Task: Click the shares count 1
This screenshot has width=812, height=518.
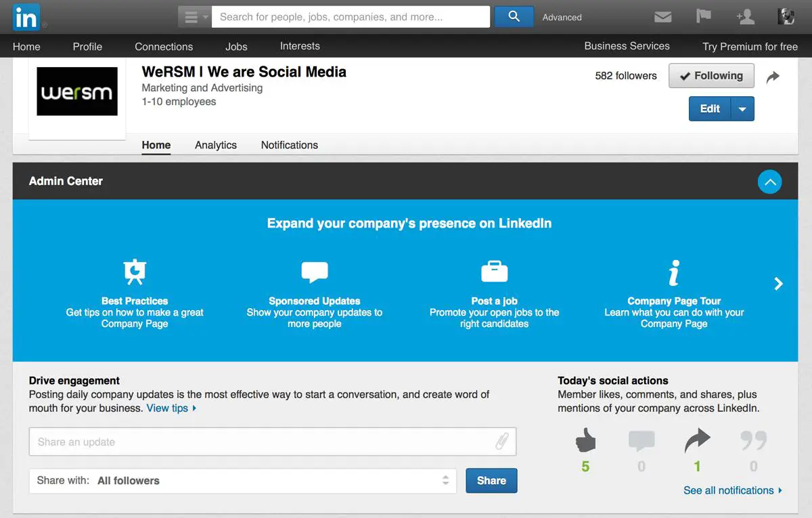Action: point(697,467)
